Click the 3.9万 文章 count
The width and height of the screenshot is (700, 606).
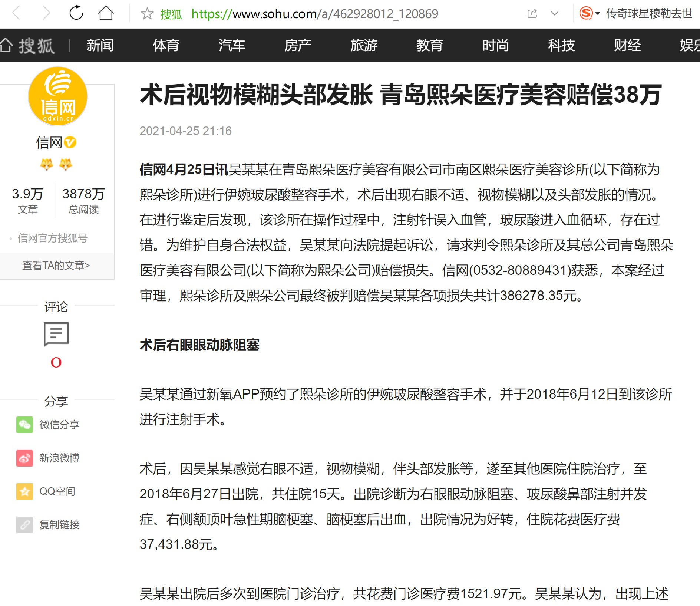(x=28, y=201)
